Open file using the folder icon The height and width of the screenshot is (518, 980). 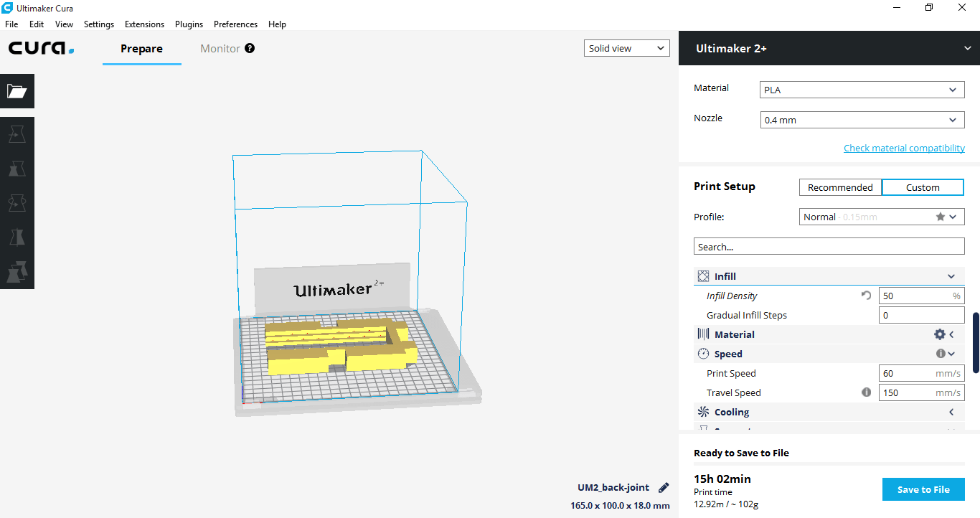point(17,91)
